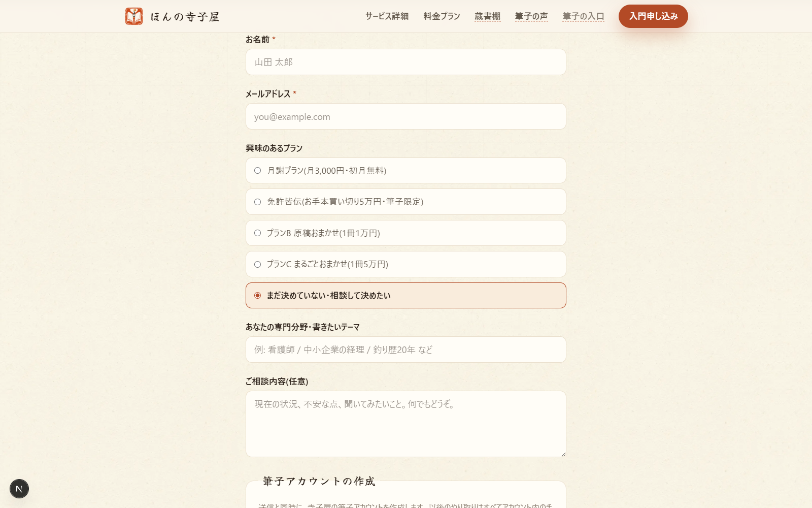
Task: Click the ほんの寺子屋 book logo icon
Action: 134,16
